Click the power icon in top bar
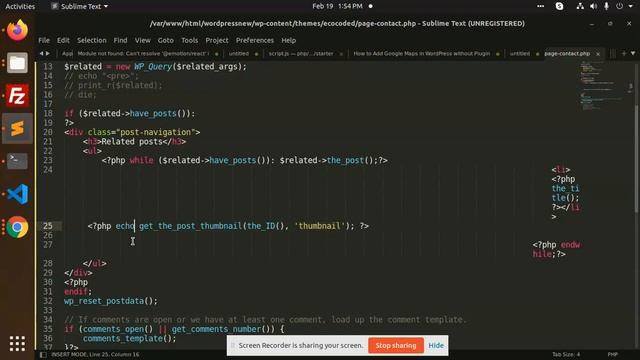 click(x=620, y=6)
